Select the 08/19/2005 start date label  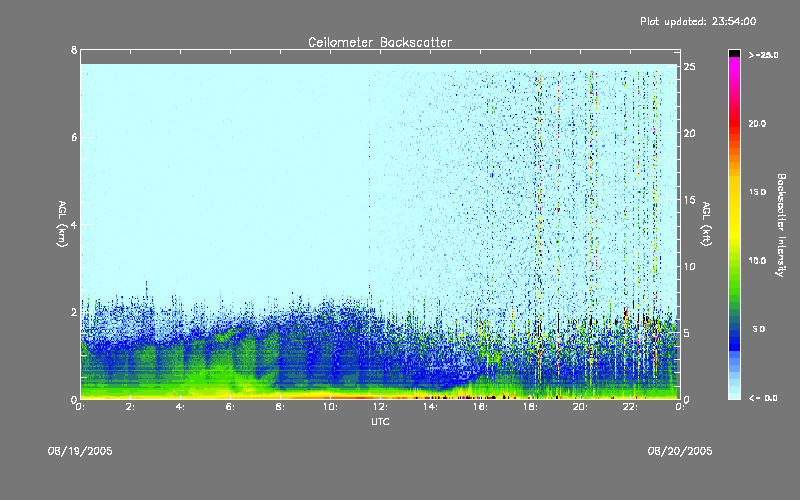click(x=80, y=451)
